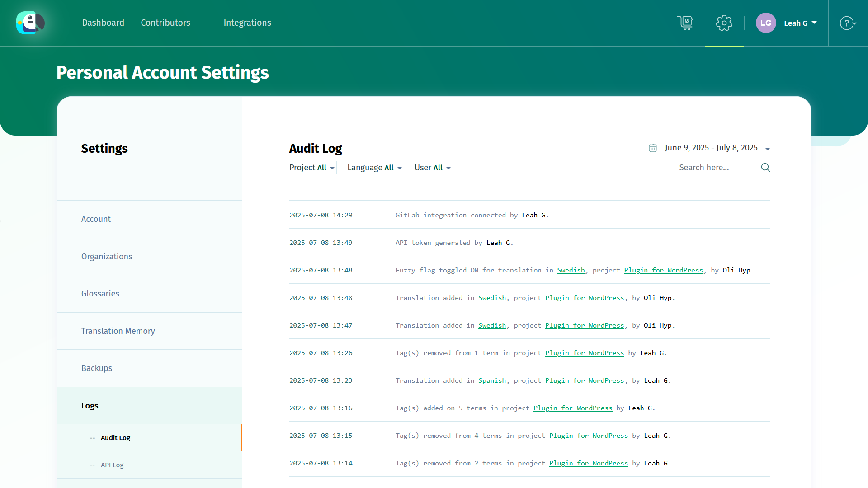The height and width of the screenshot is (488, 868).
Task: Click timestamp 2025-07-08 13:49
Action: pyautogui.click(x=321, y=243)
